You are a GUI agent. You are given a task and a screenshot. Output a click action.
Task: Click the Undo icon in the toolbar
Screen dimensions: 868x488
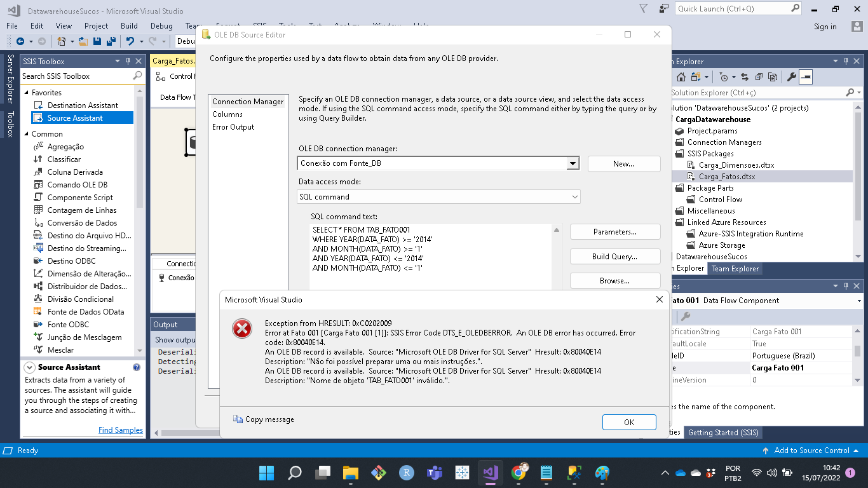(x=130, y=41)
